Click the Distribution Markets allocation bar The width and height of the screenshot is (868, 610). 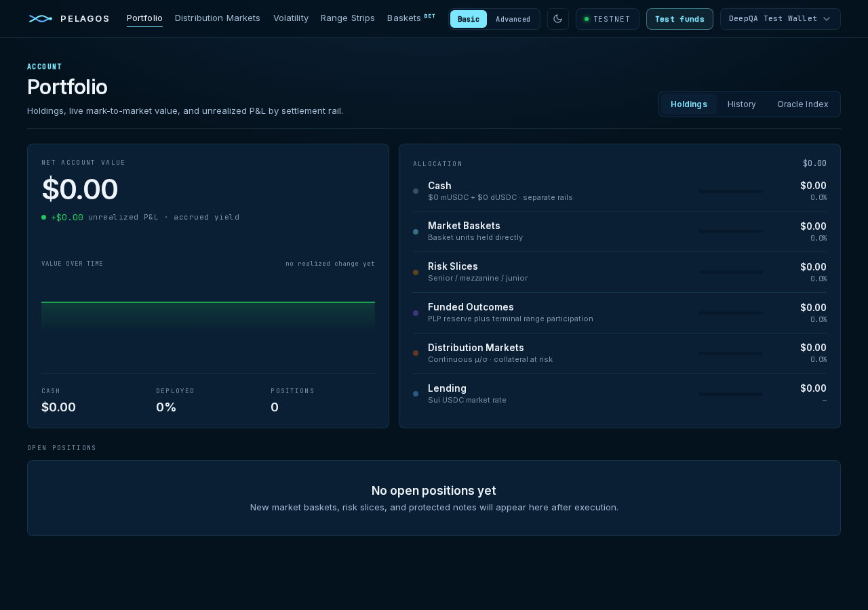point(731,353)
